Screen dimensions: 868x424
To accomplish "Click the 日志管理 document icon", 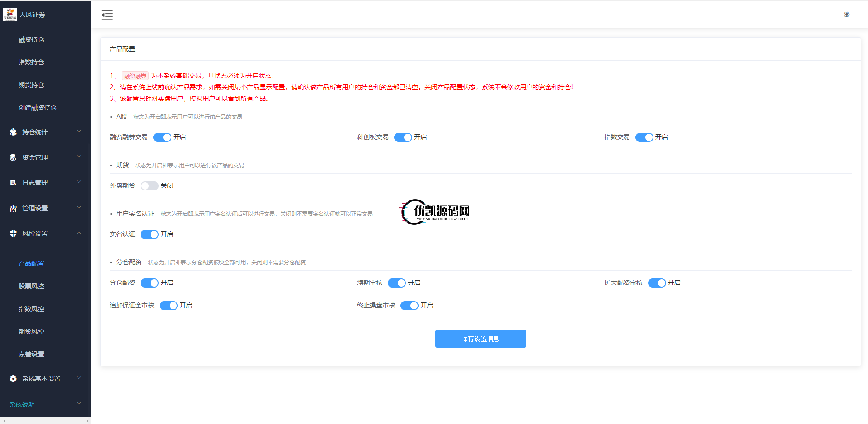I will point(13,183).
